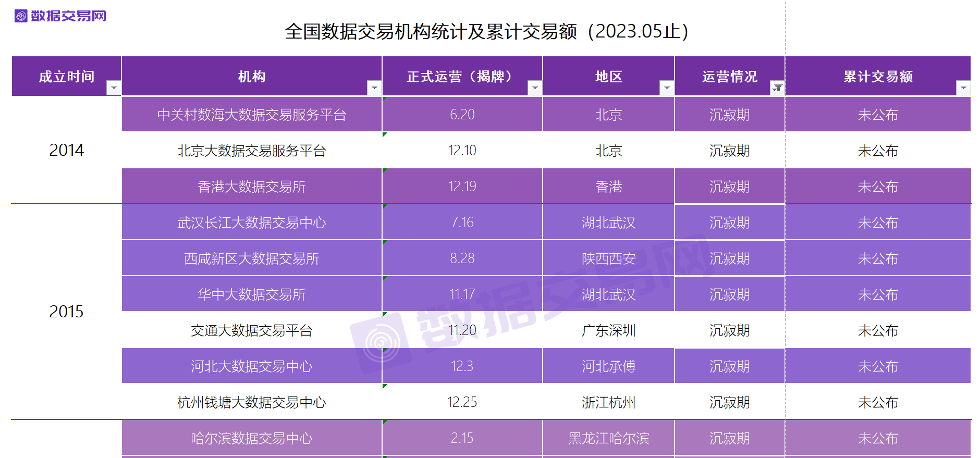The image size is (980, 458).
Task: Select cell 西咸新区大数据交易所
Action: coord(252,258)
